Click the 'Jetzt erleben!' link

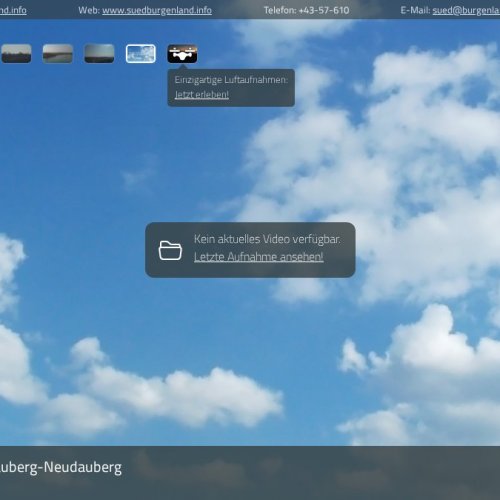click(x=202, y=95)
